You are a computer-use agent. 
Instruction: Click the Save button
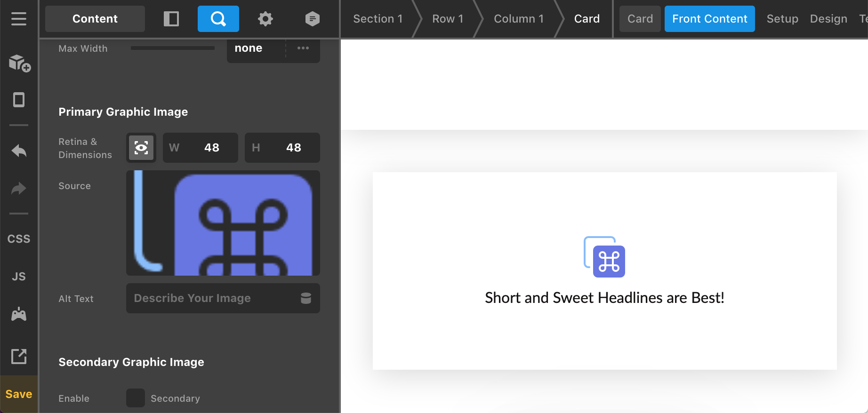[19, 394]
